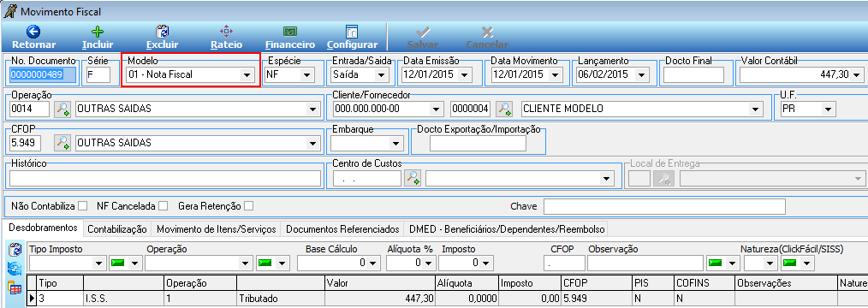Open the Entrada/Saida dropdown
Image resolution: width=868 pixels, height=308 pixels.
tap(382, 74)
